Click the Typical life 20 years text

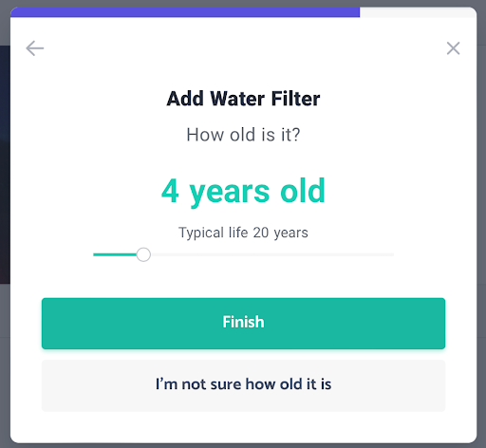[x=243, y=233]
